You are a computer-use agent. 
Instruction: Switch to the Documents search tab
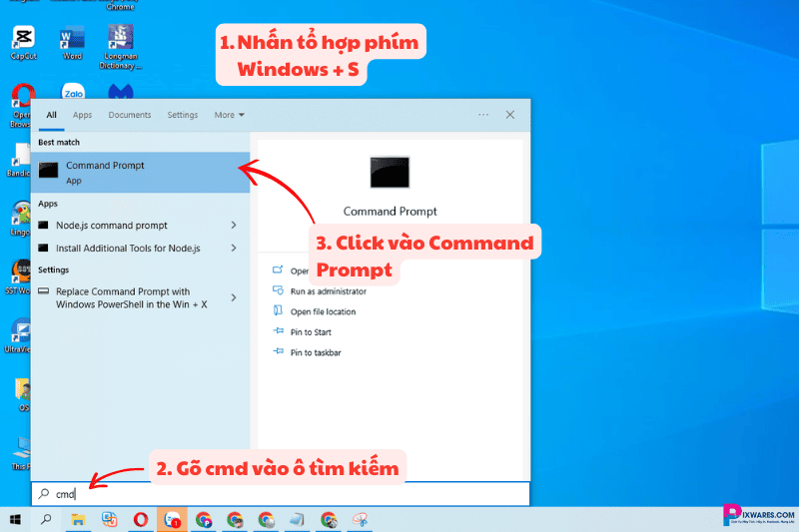tap(130, 115)
